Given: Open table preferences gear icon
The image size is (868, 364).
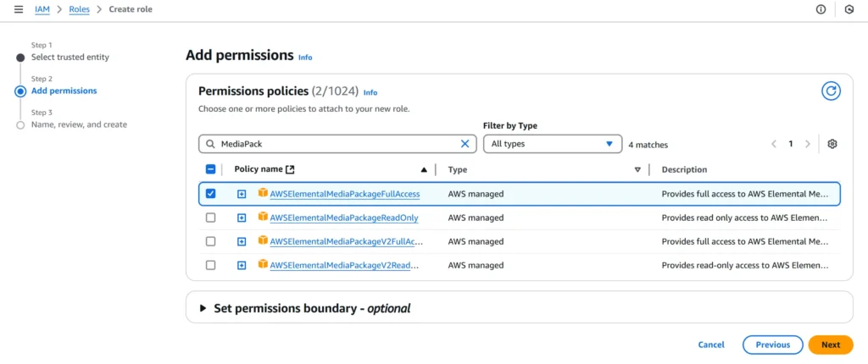Looking at the screenshot, I should (x=832, y=144).
